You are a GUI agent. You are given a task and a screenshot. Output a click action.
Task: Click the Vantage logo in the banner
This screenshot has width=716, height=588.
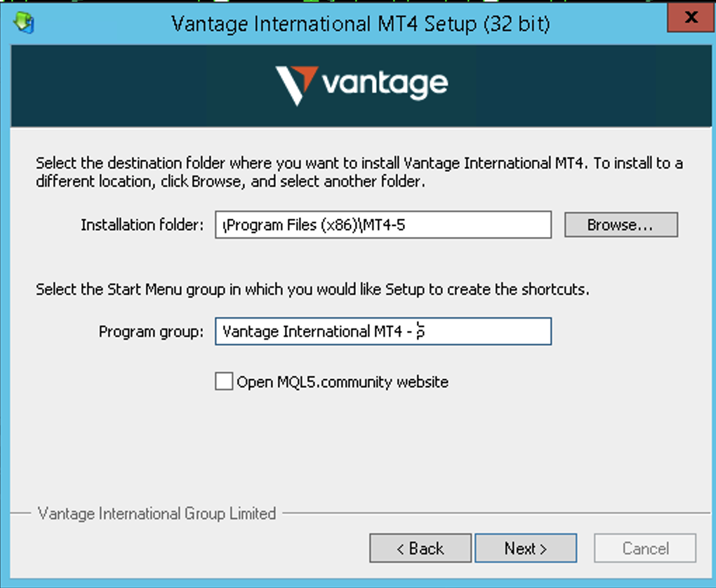tap(362, 86)
